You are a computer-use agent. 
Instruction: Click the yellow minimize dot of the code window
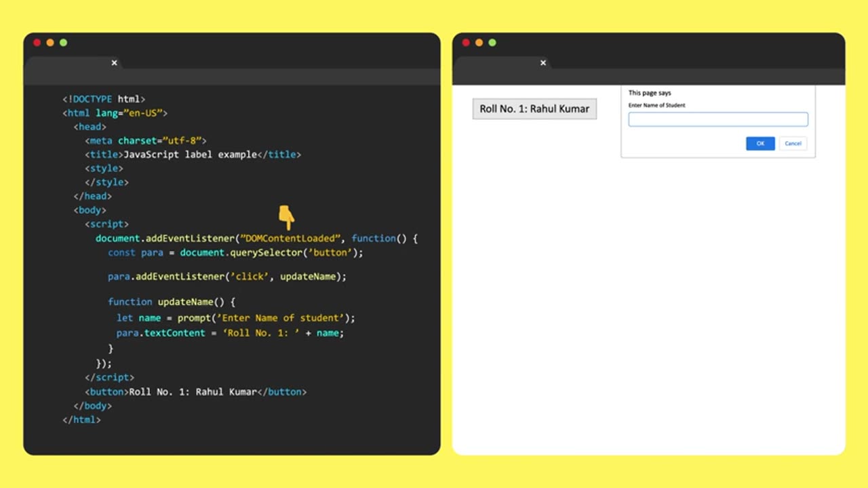50,43
